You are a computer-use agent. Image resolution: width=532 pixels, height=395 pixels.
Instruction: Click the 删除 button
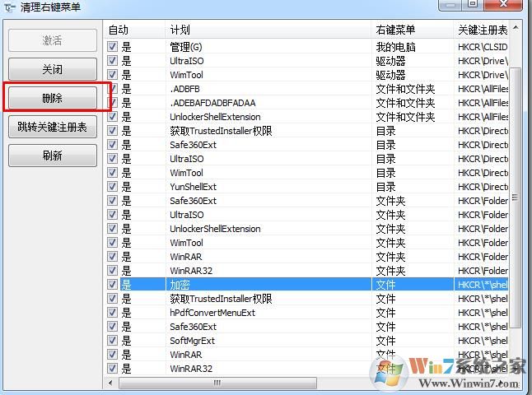click(x=53, y=98)
